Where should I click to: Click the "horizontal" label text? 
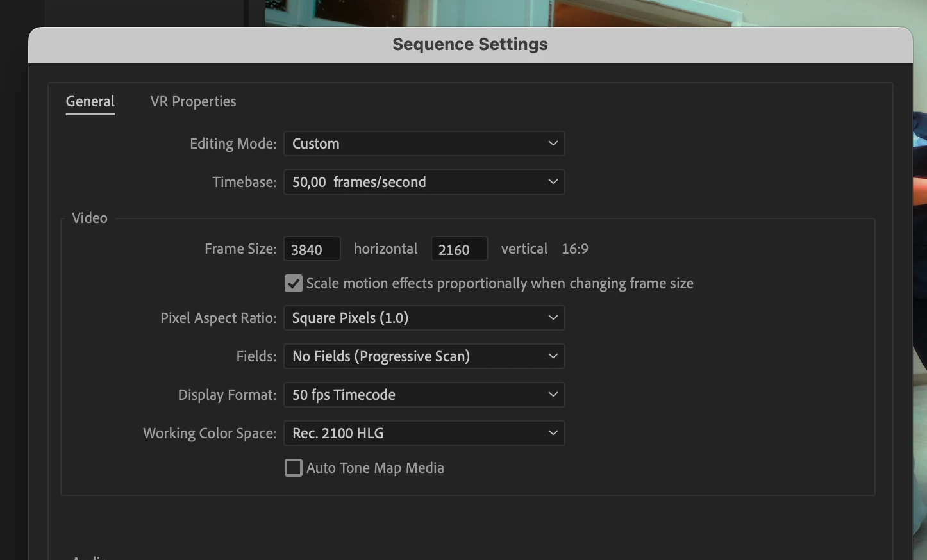[385, 249]
